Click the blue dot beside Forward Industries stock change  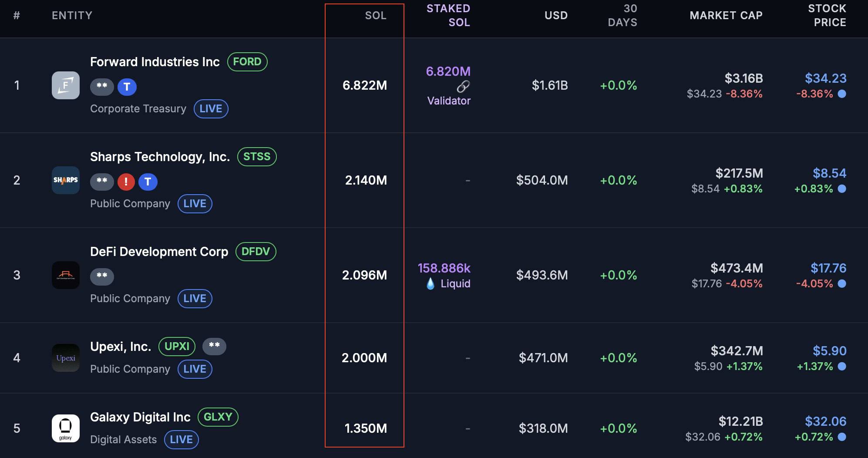tap(842, 94)
